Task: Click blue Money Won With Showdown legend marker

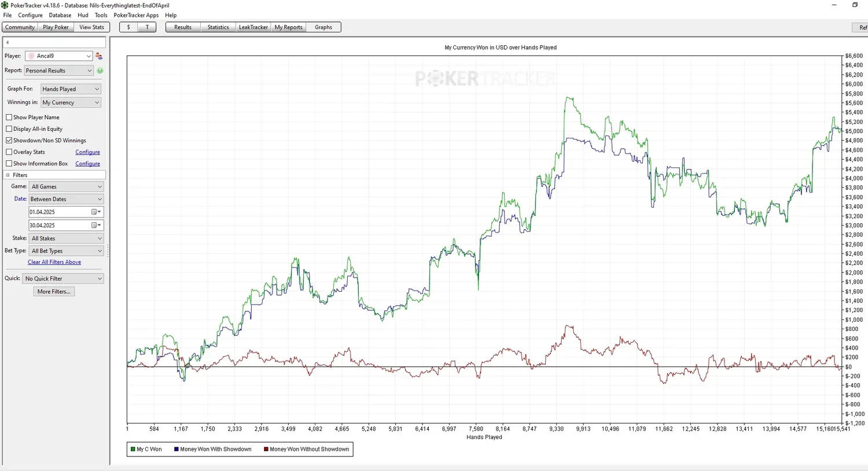Action: click(176, 449)
